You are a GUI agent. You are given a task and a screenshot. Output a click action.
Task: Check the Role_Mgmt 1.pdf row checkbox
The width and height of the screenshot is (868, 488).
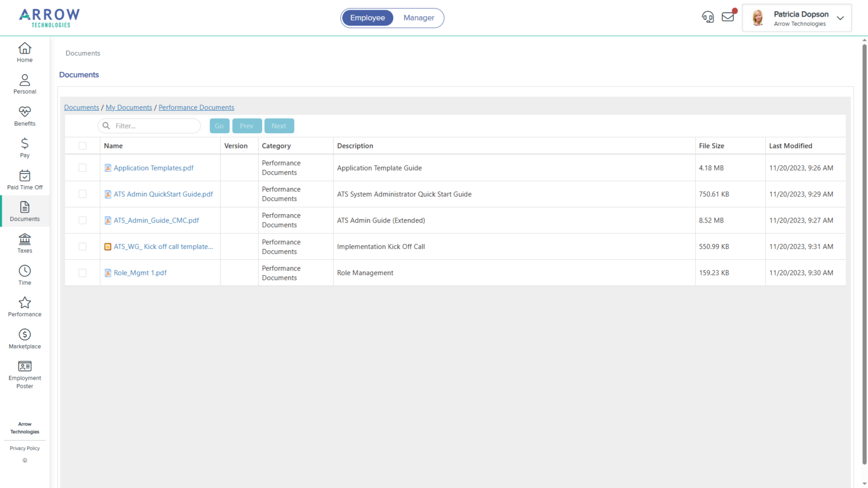83,272
